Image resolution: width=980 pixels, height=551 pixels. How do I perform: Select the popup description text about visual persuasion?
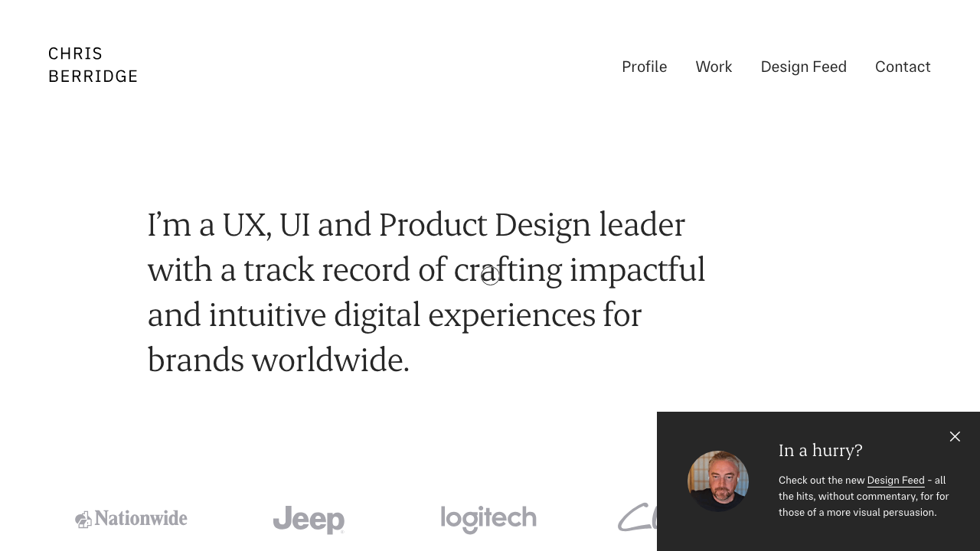pos(864,496)
